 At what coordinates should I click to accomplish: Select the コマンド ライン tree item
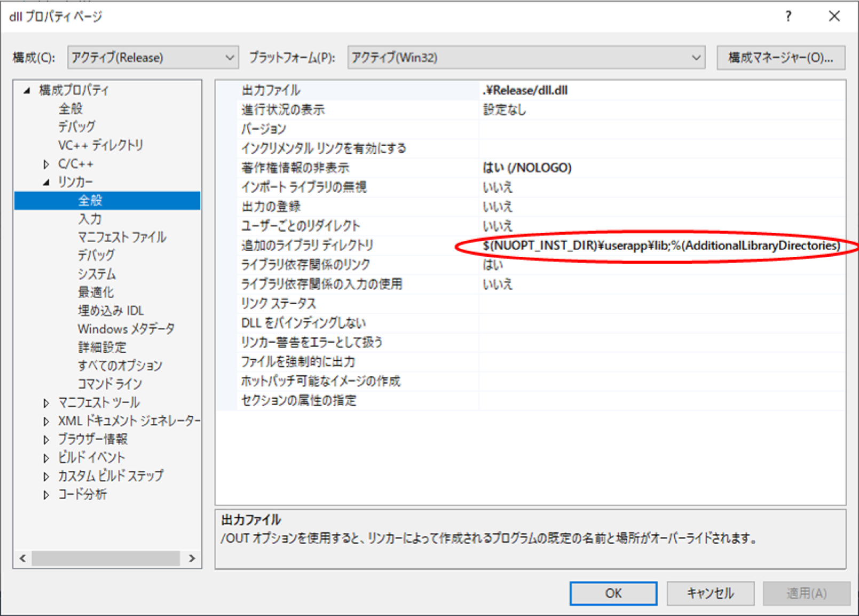click(109, 384)
